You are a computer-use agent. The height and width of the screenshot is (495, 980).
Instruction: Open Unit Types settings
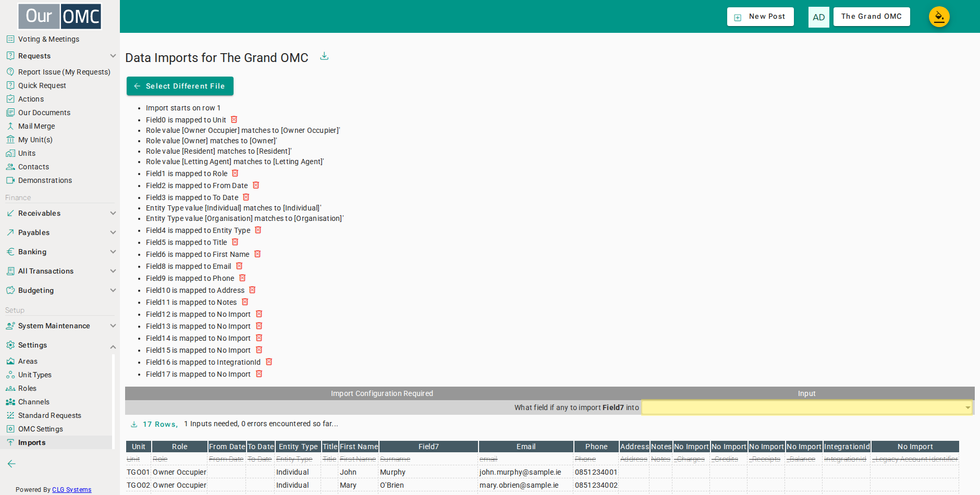34,375
